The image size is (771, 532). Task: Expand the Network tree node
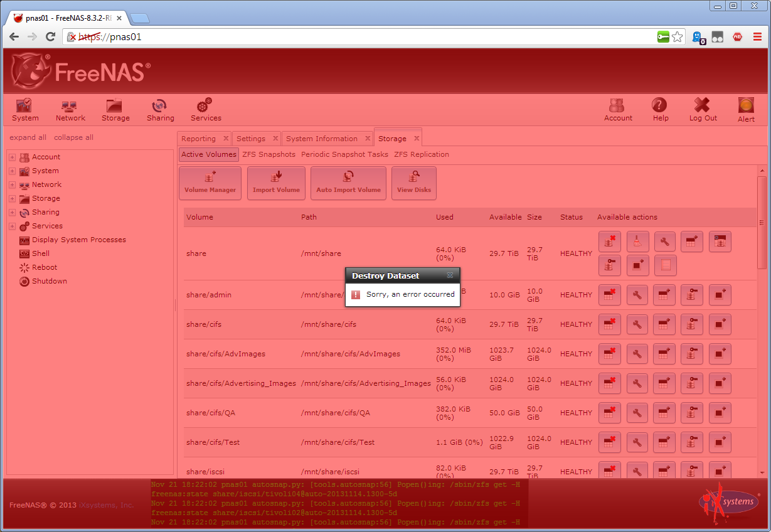pos(12,184)
